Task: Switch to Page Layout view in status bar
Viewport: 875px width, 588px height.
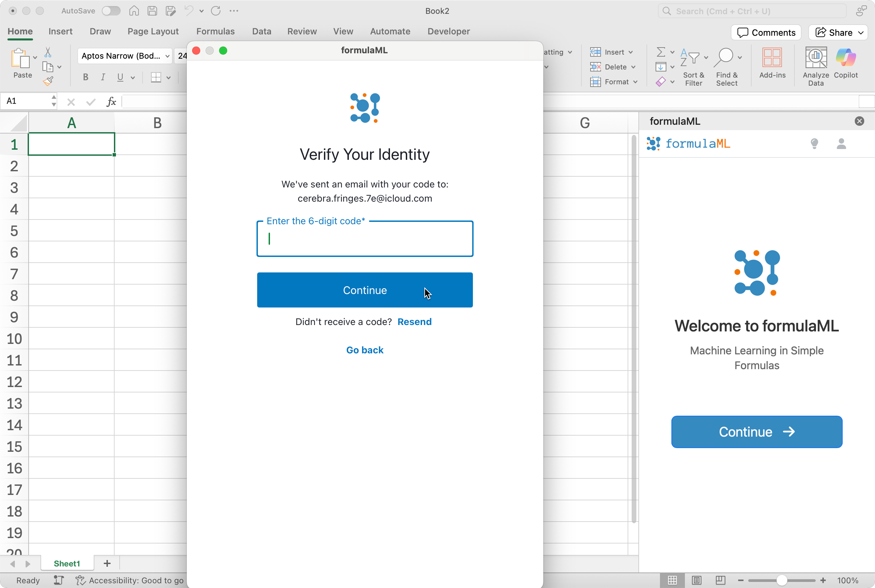Action: 696,580
